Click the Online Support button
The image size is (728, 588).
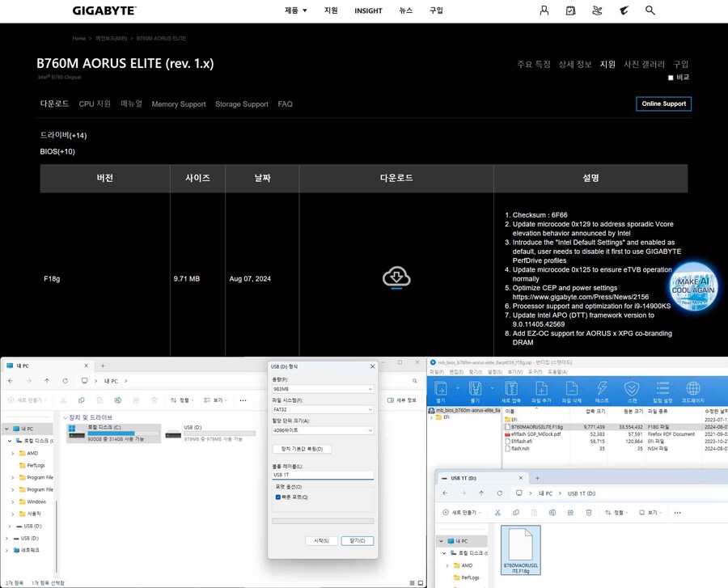coord(663,104)
